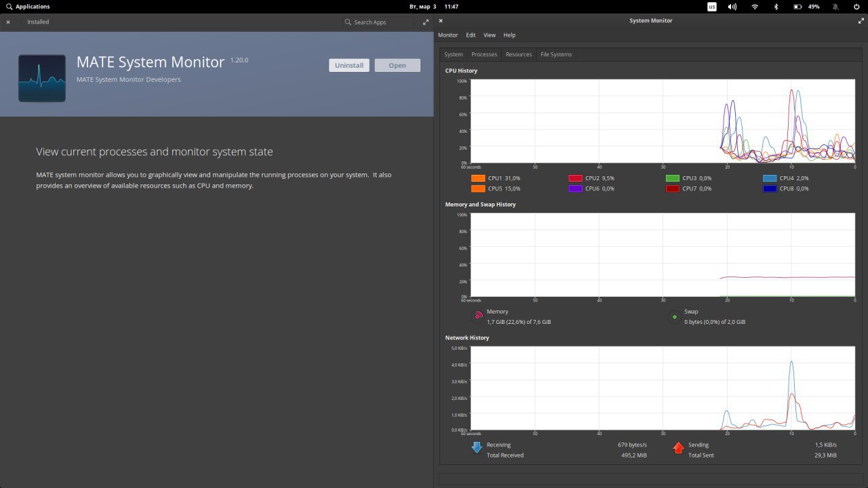Click the Open button in AppCenter

(x=397, y=66)
